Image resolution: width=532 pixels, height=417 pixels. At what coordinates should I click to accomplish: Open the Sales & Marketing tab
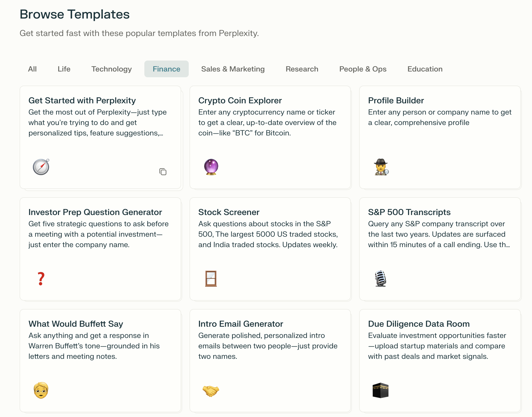pyautogui.click(x=233, y=69)
